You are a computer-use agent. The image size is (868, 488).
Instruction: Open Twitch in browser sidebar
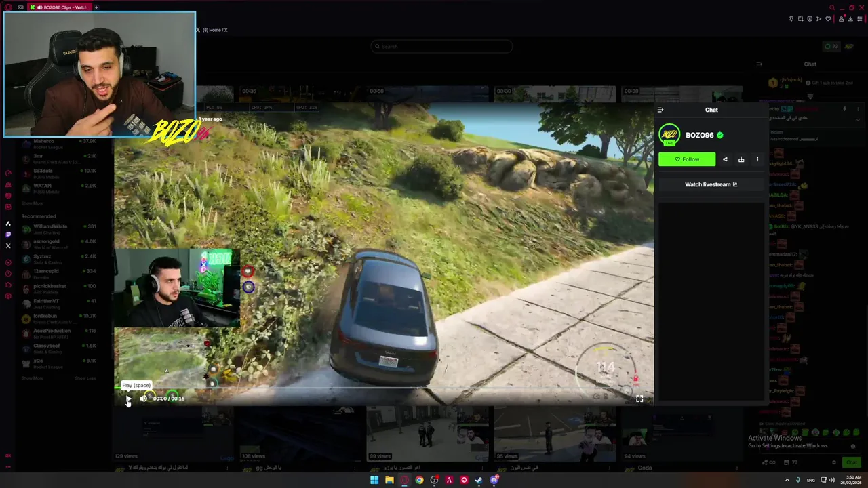coord(8,235)
